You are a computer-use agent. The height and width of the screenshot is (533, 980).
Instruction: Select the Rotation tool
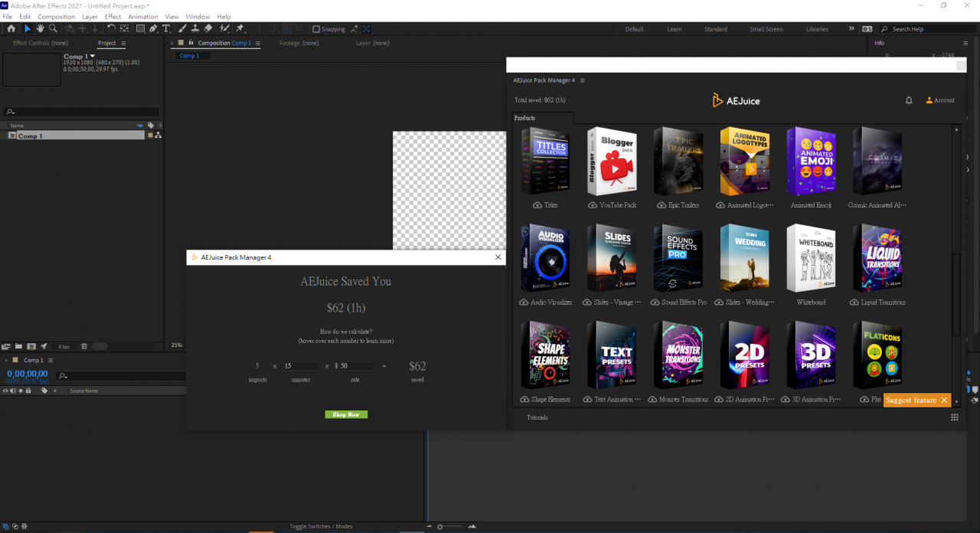click(112, 29)
